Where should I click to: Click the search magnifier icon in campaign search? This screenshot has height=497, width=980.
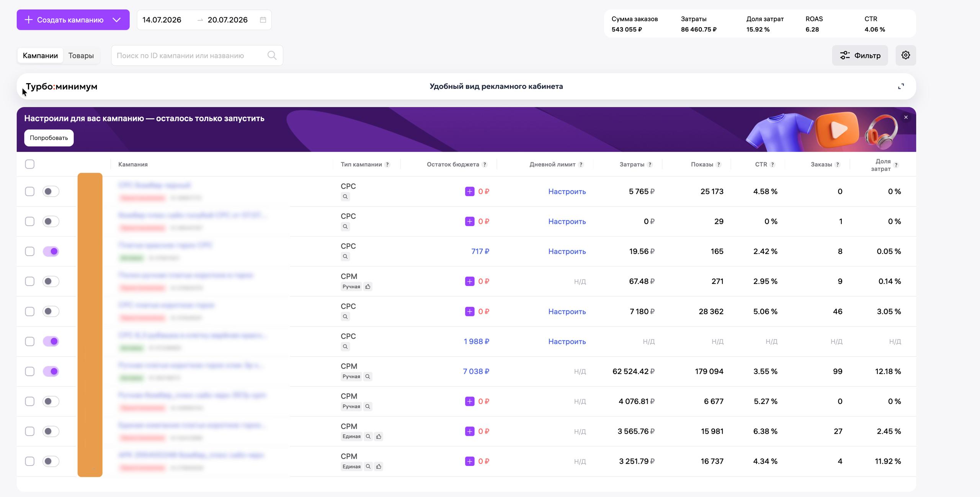(x=272, y=56)
